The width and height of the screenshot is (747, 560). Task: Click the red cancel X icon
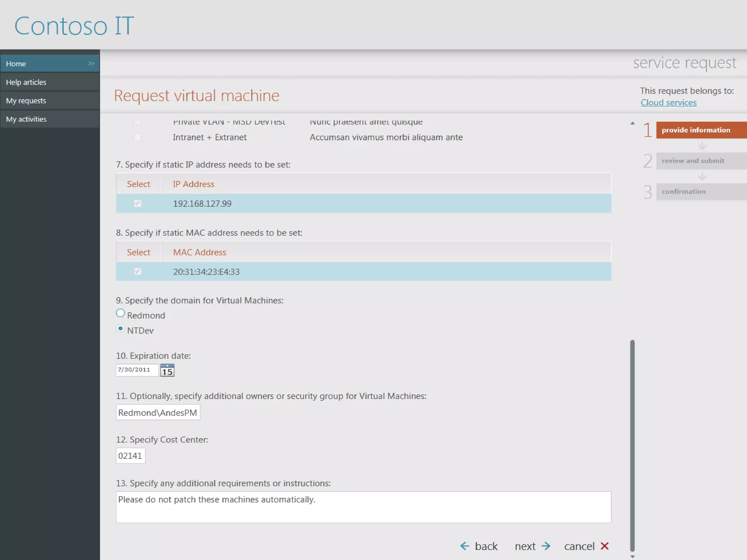pyautogui.click(x=604, y=546)
